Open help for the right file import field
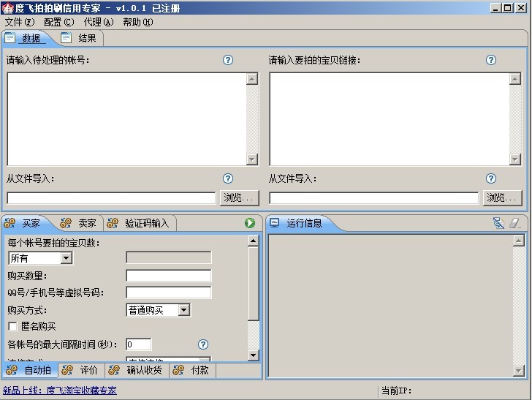 click(491, 178)
